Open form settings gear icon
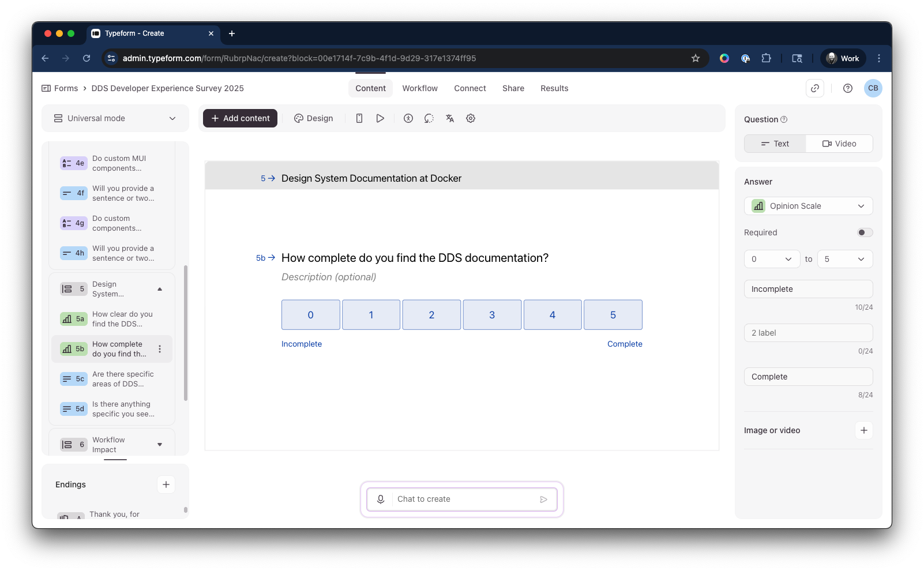The image size is (924, 571). point(471,118)
